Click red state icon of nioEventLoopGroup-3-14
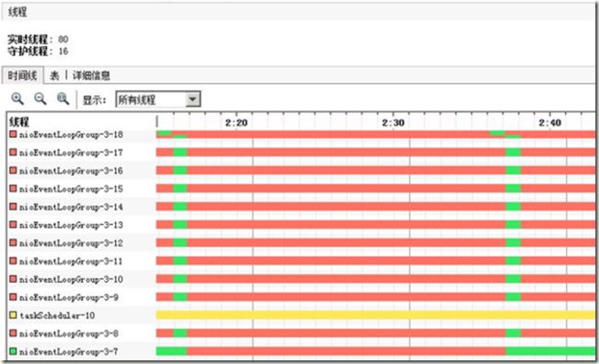599x364 pixels. [x=13, y=206]
